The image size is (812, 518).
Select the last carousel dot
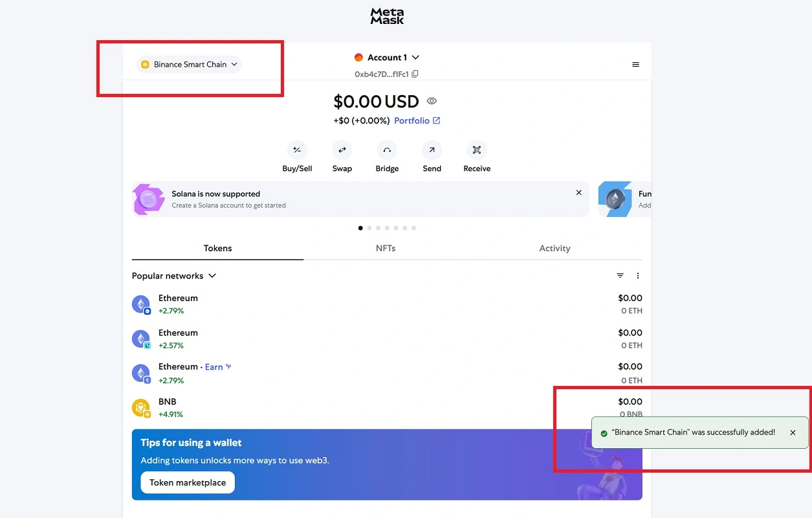pyautogui.click(x=413, y=228)
